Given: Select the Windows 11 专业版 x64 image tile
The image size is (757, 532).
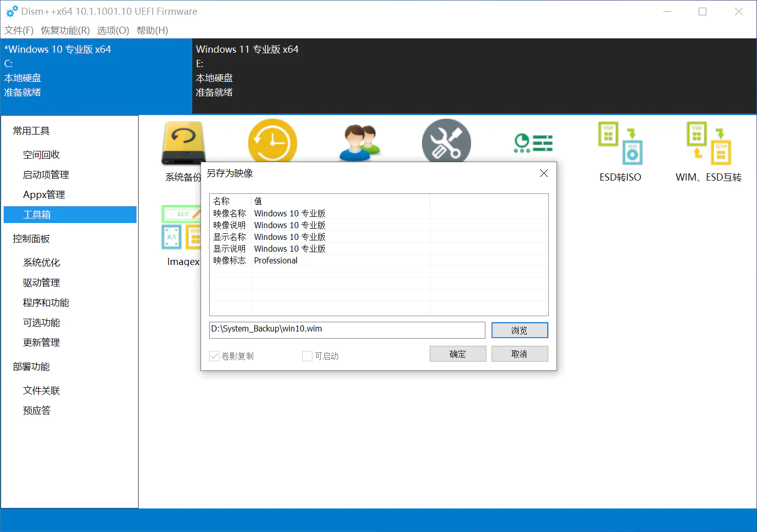Looking at the screenshot, I should [x=475, y=76].
